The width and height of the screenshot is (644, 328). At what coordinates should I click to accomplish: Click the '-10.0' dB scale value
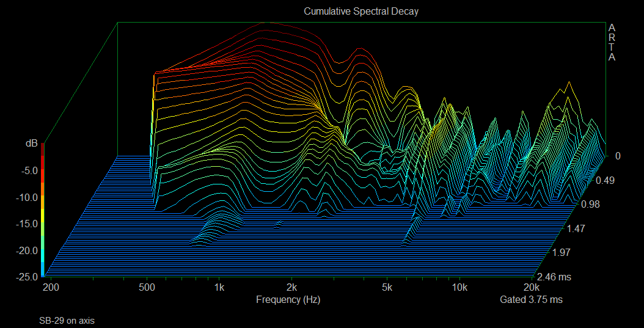[x=27, y=197]
